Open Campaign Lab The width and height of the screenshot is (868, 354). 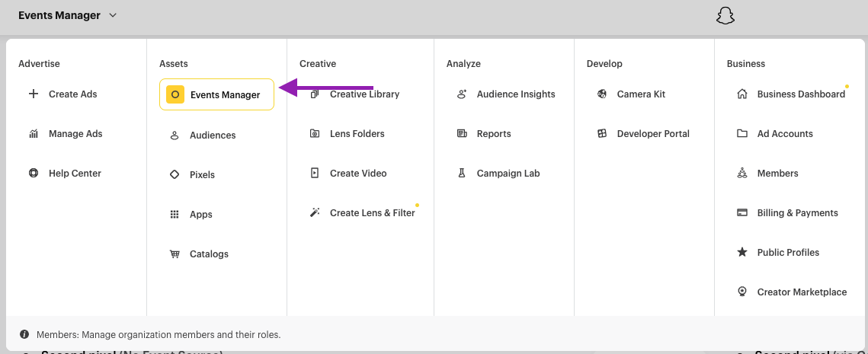(508, 173)
